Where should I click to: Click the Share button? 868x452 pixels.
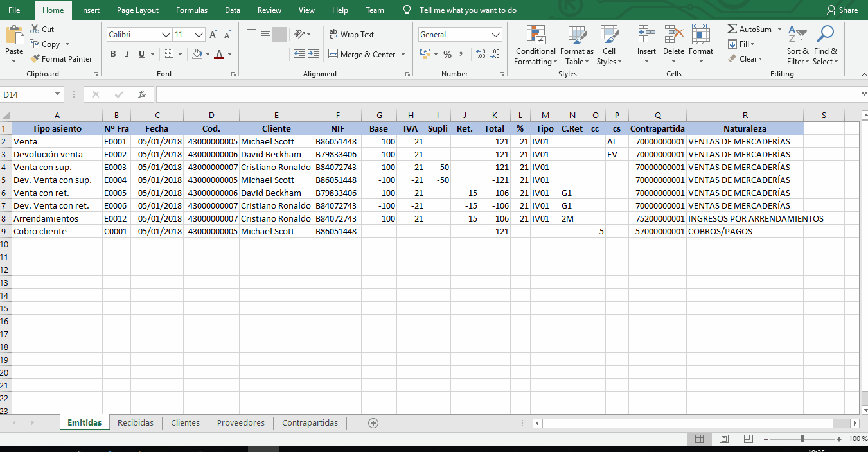842,10
